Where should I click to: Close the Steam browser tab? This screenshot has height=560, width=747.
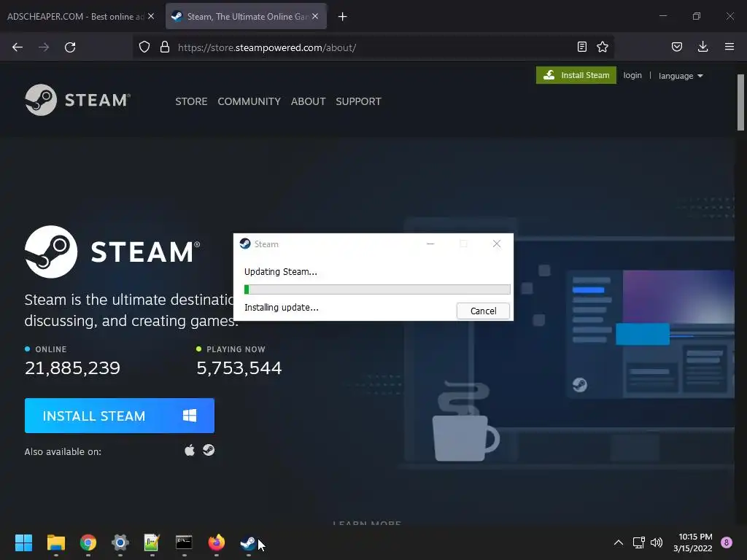pos(315,16)
